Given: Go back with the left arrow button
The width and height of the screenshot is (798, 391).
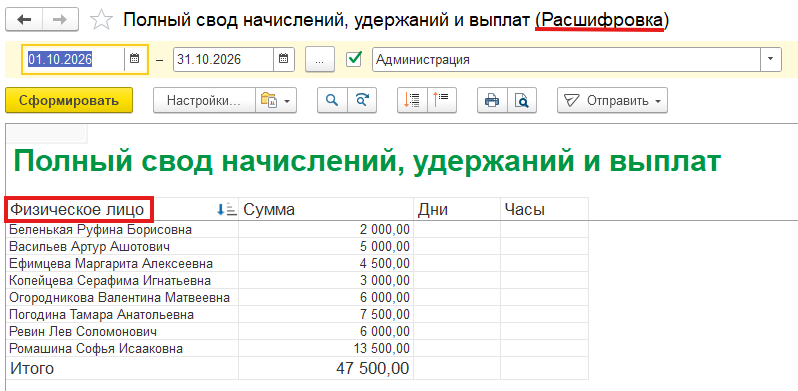Looking at the screenshot, I should point(24,20).
